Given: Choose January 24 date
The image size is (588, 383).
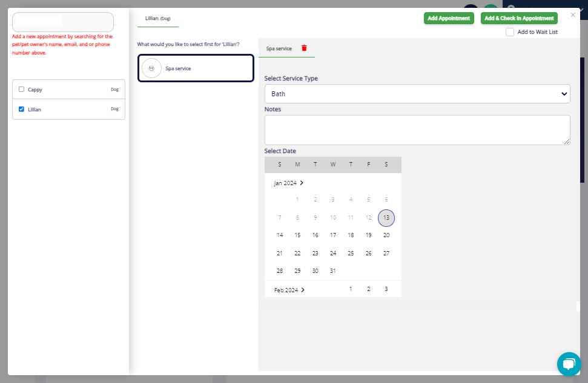Looking at the screenshot, I should tap(333, 254).
